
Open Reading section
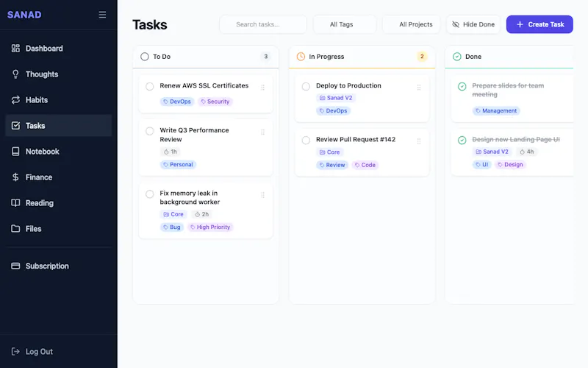pyautogui.click(x=59, y=203)
